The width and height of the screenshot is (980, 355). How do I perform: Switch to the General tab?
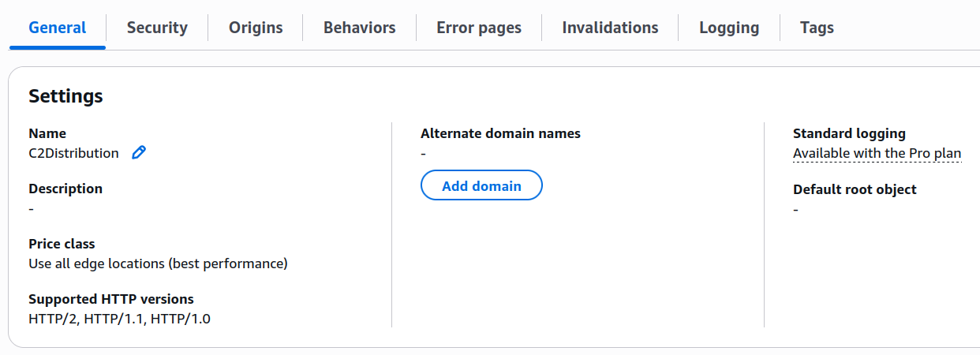point(58,28)
